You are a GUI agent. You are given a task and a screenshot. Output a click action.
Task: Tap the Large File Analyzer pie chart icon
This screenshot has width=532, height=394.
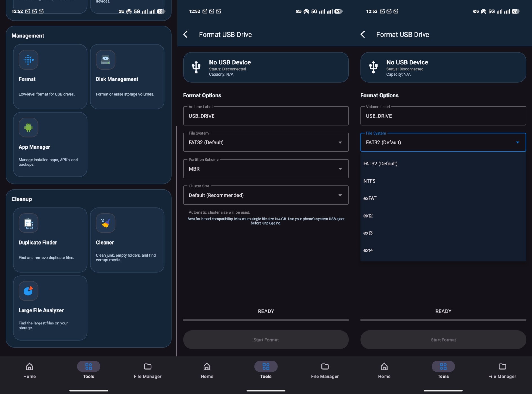[28, 291]
